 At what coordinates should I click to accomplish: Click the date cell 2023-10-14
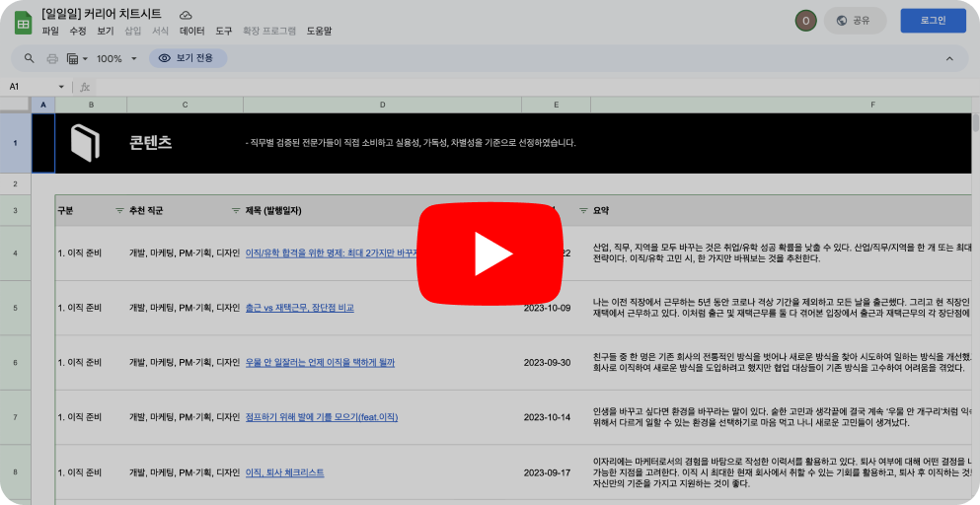[547, 417]
